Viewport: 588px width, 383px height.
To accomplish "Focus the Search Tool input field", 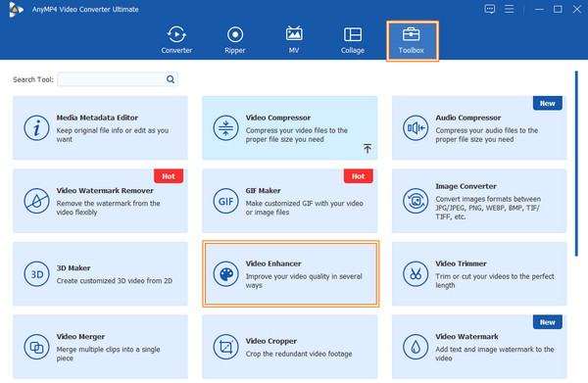I will (x=118, y=79).
